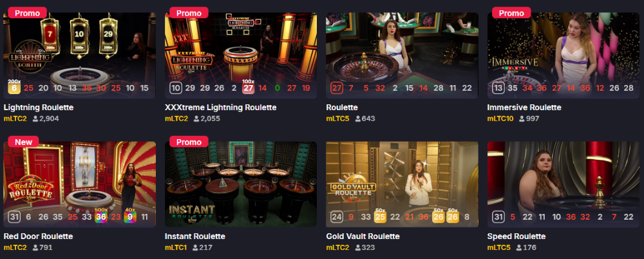The image size is (644, 259).
Task: Open the Immersive Roulette title link
Action: pos(524,108)
